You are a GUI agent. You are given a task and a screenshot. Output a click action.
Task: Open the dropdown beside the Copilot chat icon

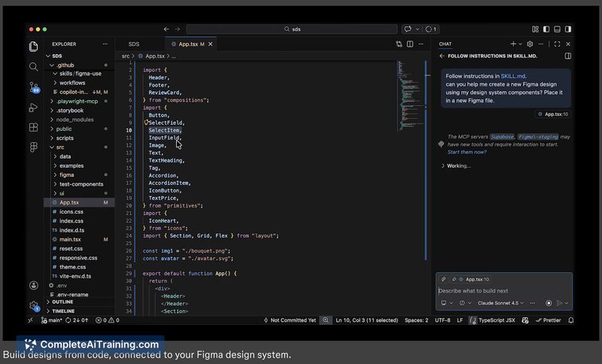[418, 29]
